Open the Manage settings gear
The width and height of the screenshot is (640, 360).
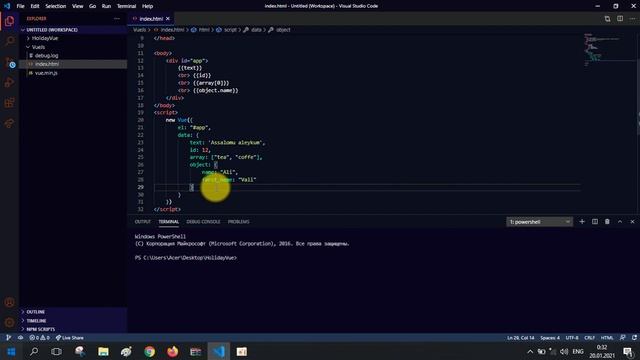9,322
